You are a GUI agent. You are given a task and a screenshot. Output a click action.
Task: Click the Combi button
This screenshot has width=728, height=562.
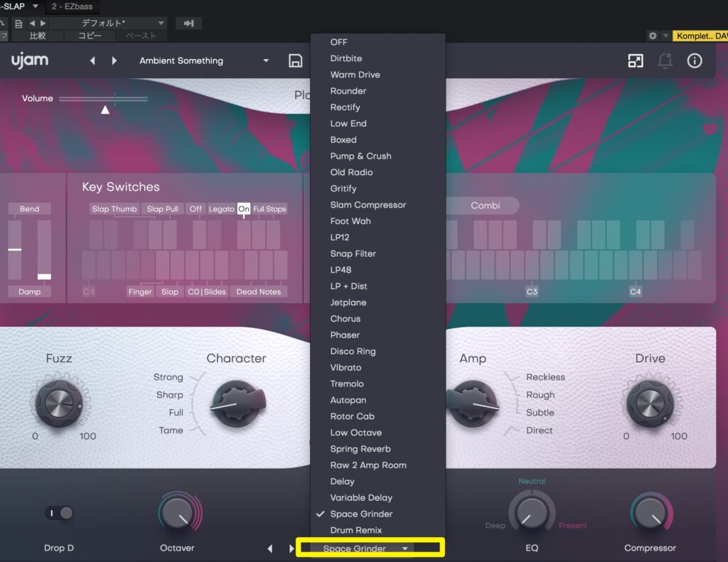pos(485,206)
